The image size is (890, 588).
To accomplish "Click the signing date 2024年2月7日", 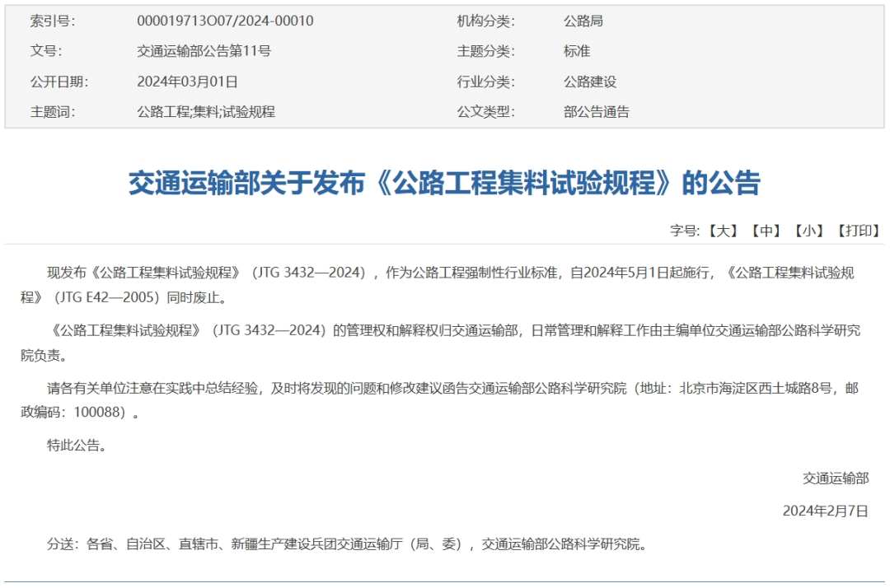I will [x=825, y=511].
